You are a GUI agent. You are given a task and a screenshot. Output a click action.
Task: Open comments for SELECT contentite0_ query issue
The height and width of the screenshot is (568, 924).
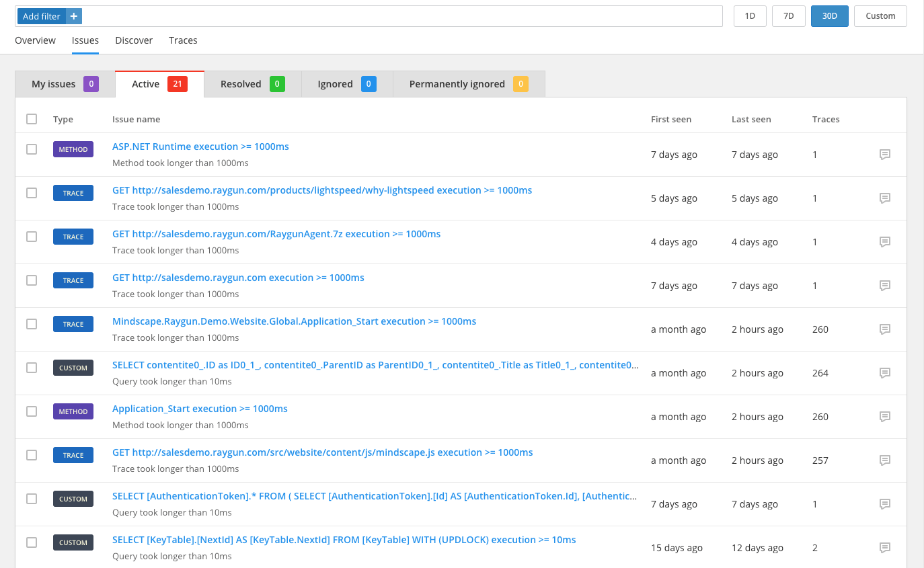[x=885, y=373]
